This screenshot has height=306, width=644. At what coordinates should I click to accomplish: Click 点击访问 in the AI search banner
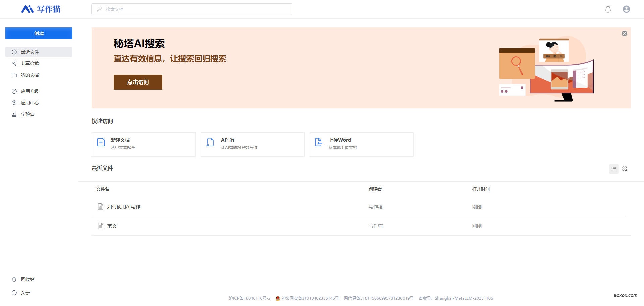[x=138, y=82]
